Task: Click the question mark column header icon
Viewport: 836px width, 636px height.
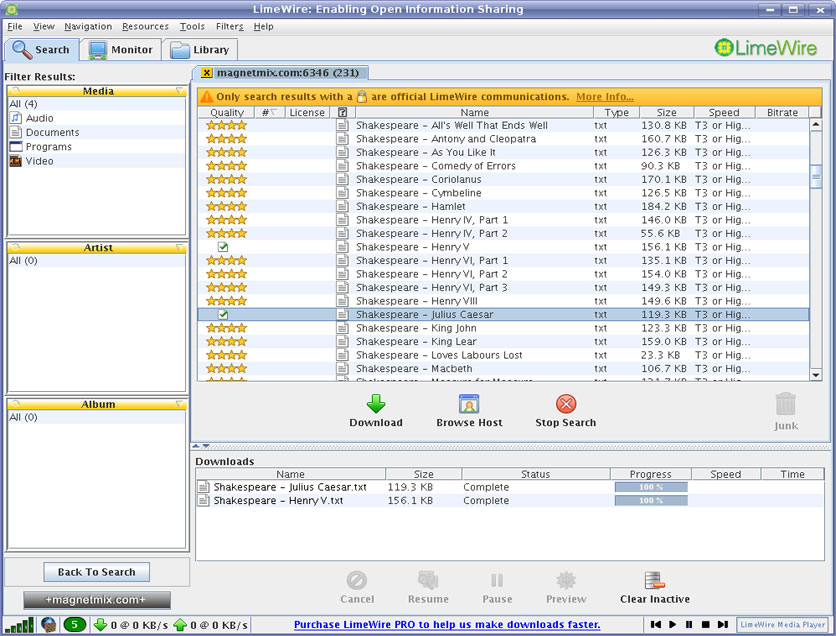Action: coord(343,112)
